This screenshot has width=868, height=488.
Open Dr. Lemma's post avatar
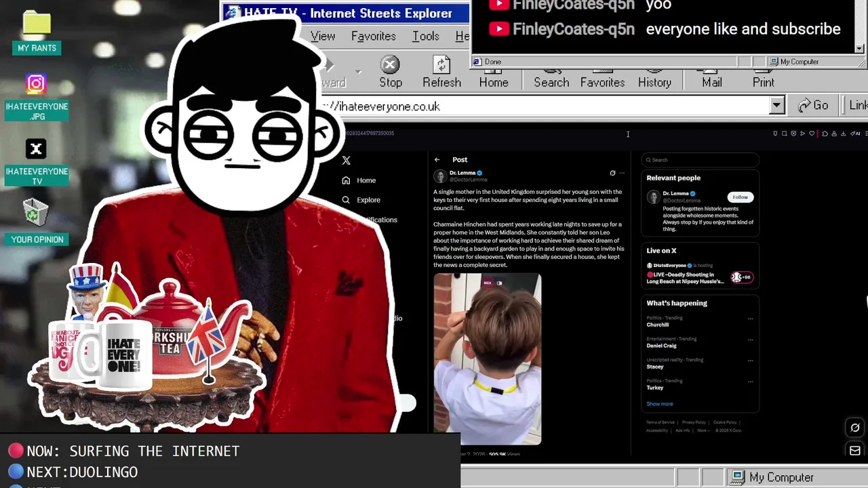(x=440, y=176)
